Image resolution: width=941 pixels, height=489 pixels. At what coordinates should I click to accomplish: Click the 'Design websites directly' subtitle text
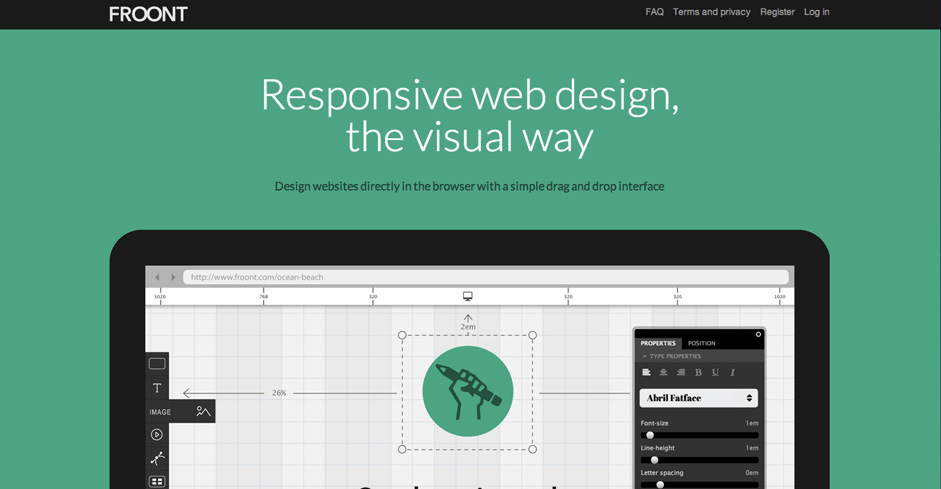click(469, 187)
